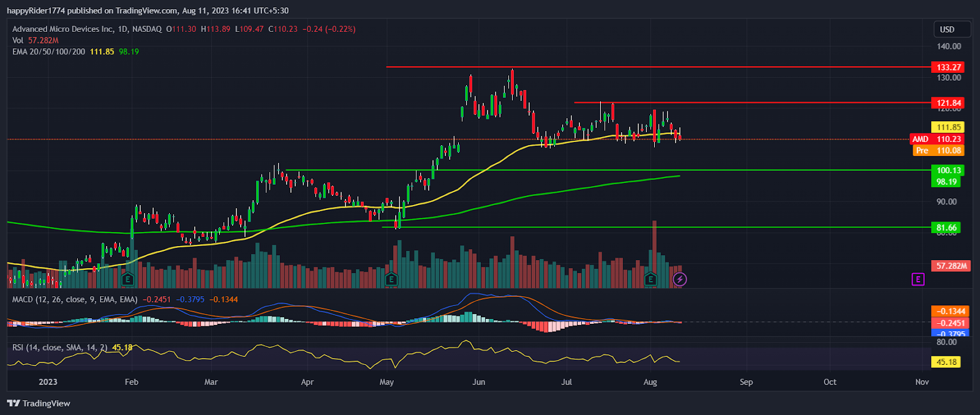This screenshot has height=415, width=980.
Task: Click the Sep label on time axis
Action: pos(746,382)
